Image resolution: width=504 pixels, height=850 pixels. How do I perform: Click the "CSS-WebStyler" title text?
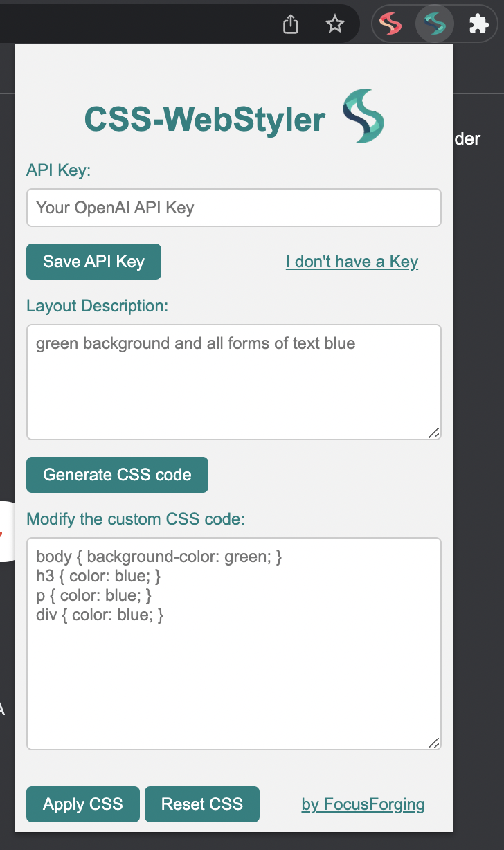point(205,120)
